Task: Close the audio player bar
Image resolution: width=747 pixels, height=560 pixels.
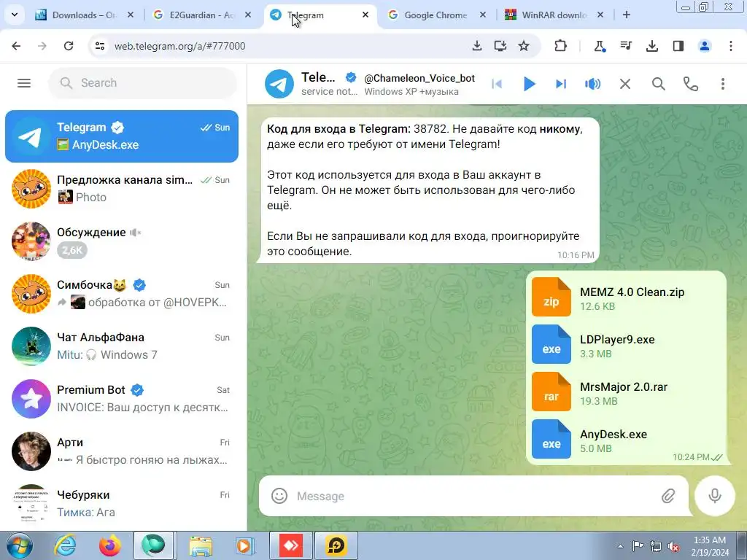Action: tap(625, 85)
